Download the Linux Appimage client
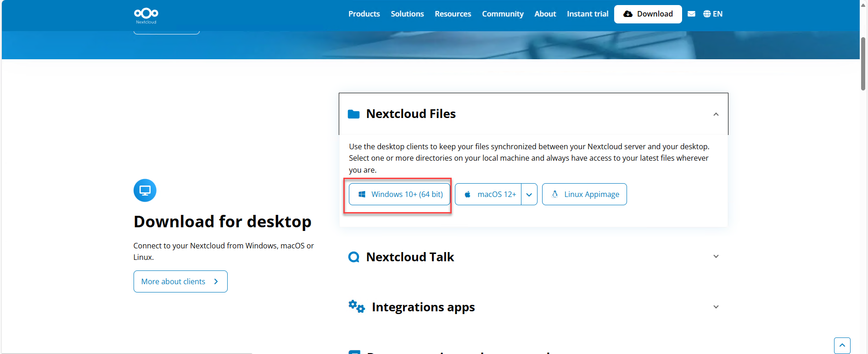 584,194
